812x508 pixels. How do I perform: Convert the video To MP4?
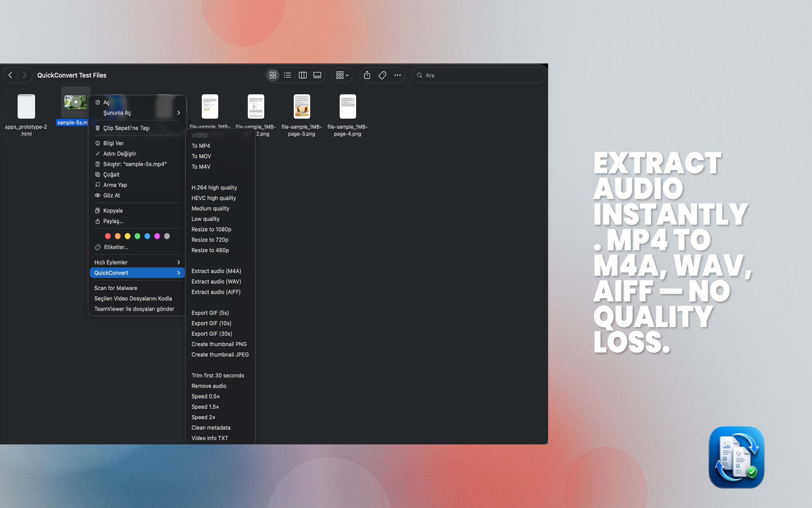(220, 146)
